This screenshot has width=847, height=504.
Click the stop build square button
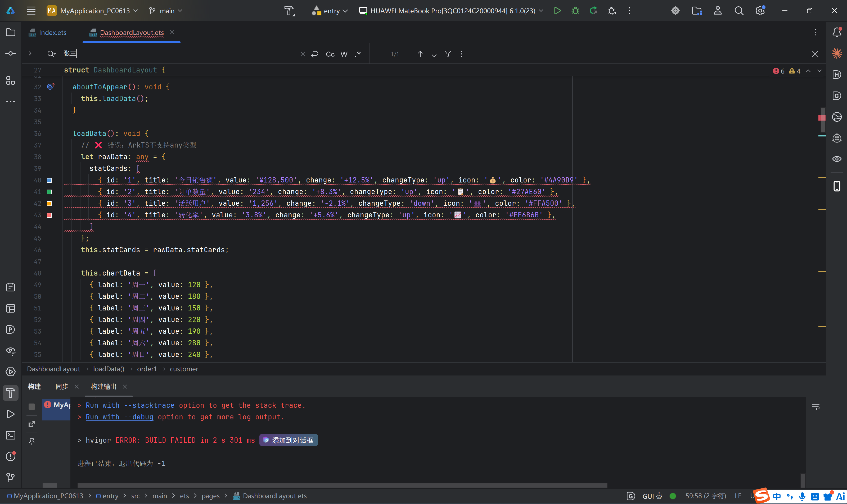point(31,406)
